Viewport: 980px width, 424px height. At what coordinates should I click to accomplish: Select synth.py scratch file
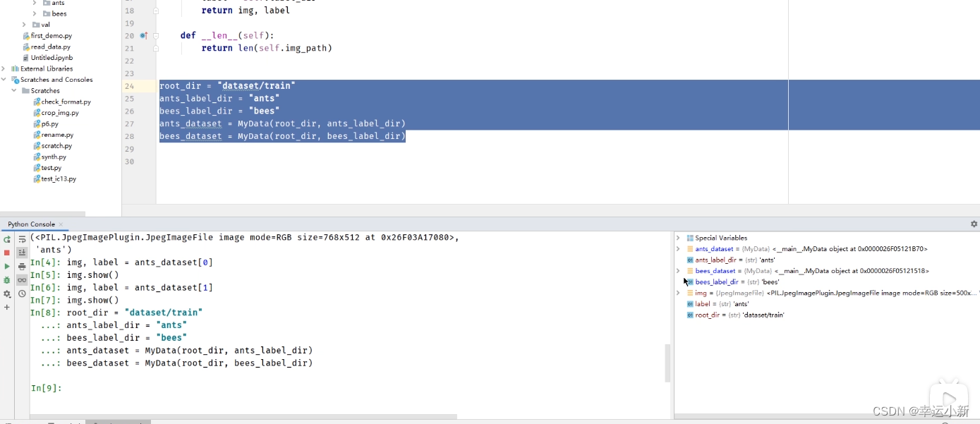(x=49, y=157)
